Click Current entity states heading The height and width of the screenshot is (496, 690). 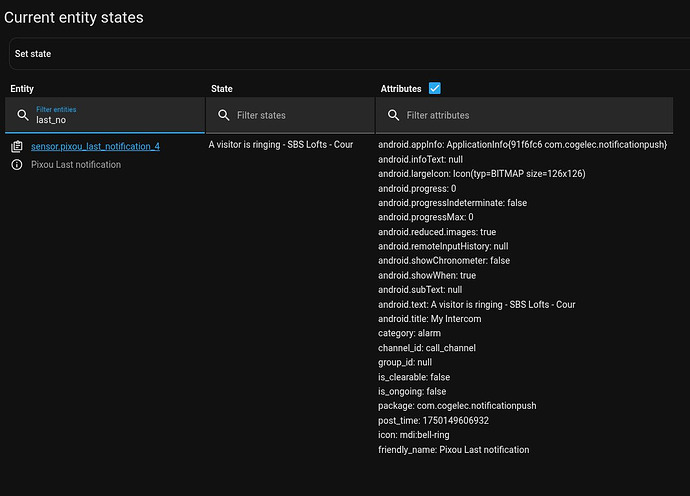74,18
